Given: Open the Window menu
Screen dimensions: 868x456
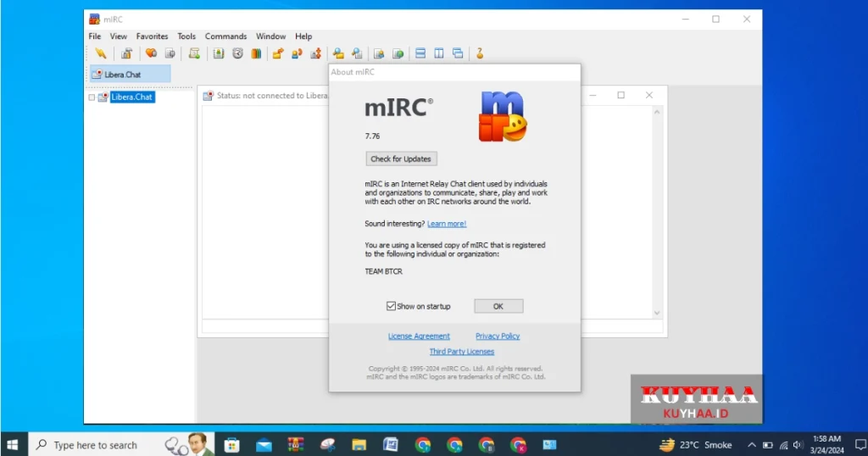Looking at the screenshot, I should (x=270, y=36).
